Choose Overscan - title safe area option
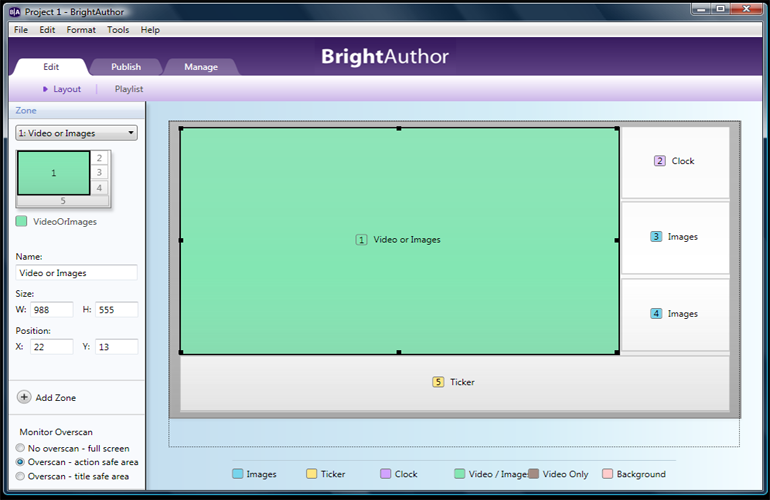 pyautogui.click(x=22, y=477)
